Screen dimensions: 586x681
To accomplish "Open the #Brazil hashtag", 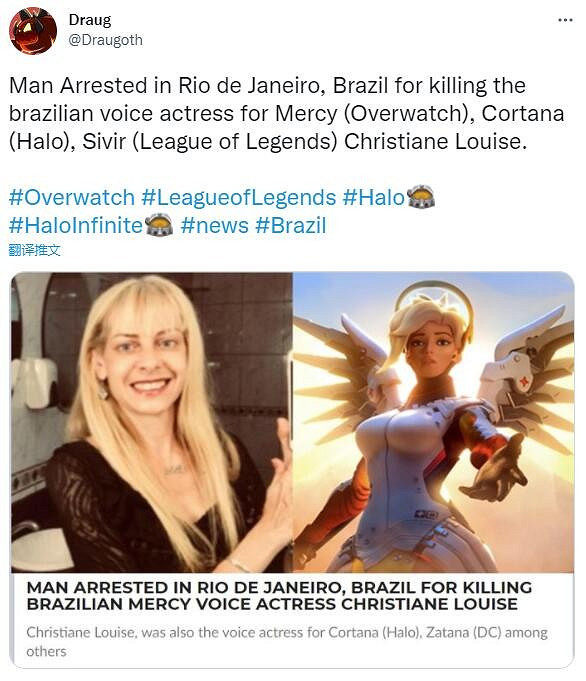I will [291, 225].
